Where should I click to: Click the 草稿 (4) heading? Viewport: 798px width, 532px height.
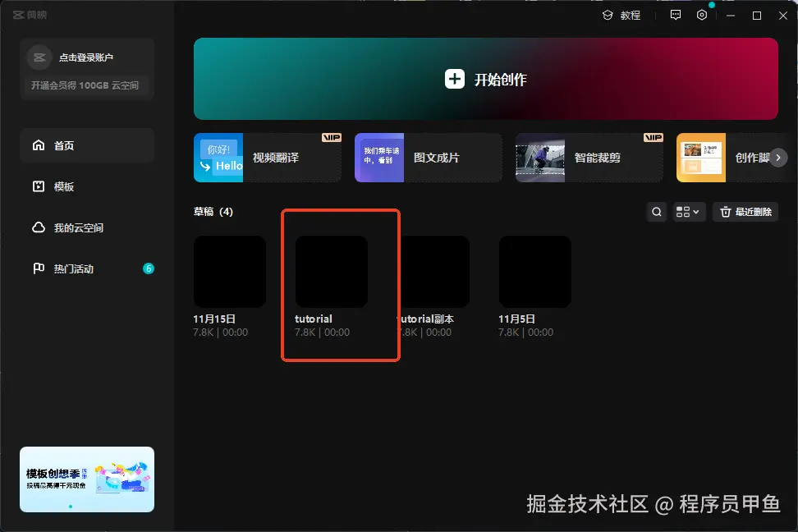213,212
